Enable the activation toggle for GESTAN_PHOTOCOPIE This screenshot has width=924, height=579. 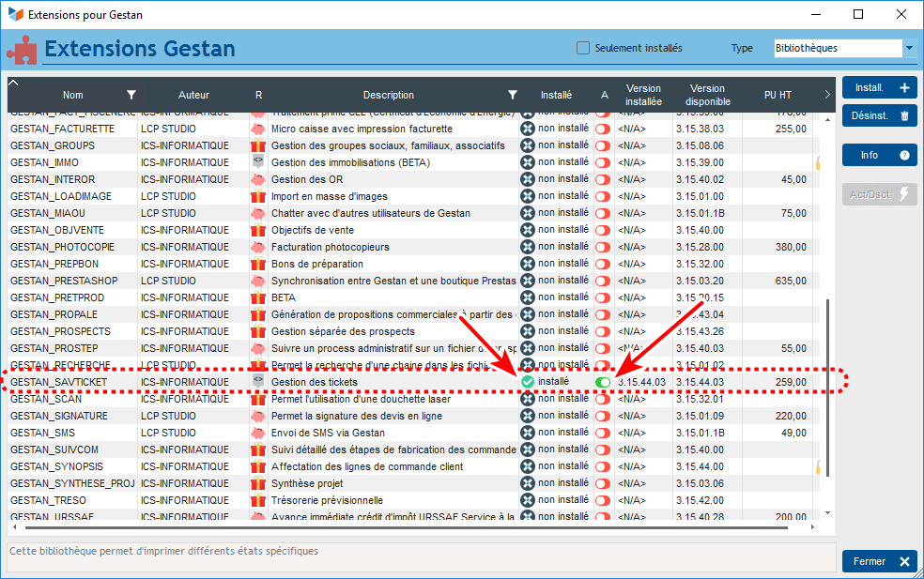point(603,247)
